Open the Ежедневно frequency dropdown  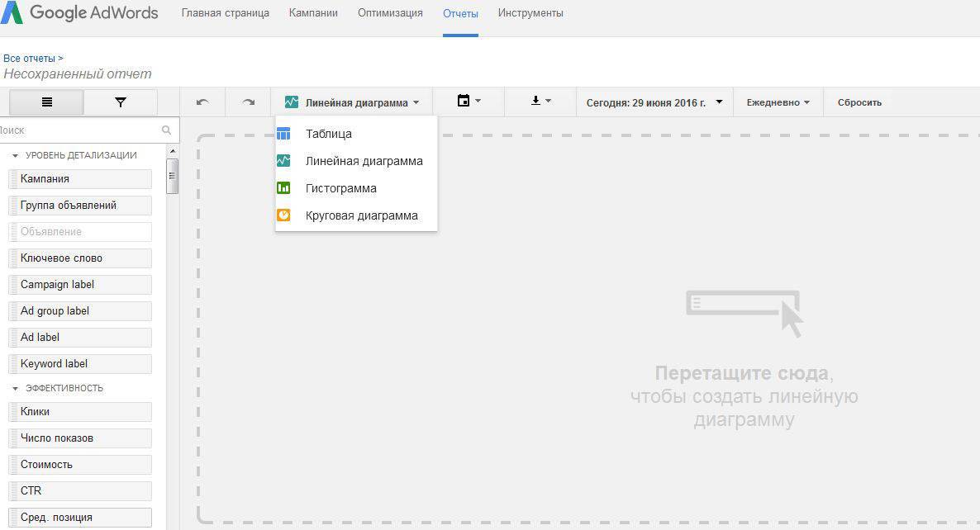pyautogui.click(x=778, y=102)
